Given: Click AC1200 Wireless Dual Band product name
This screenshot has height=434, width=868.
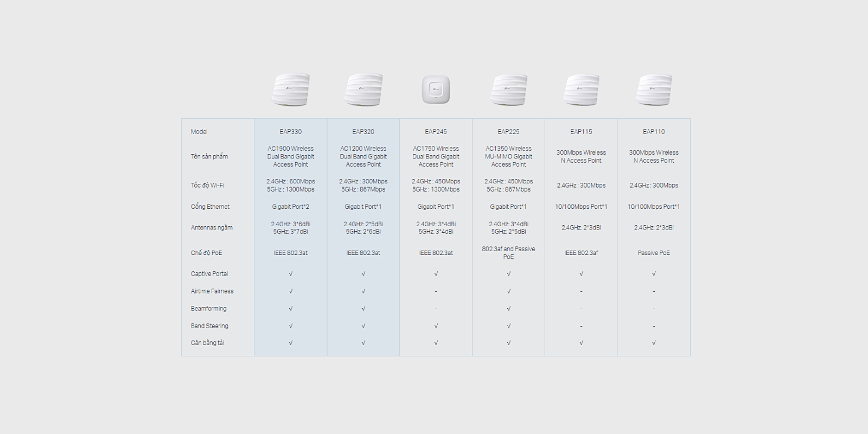Looking at the screenshot, I should [x=363, y=157].
